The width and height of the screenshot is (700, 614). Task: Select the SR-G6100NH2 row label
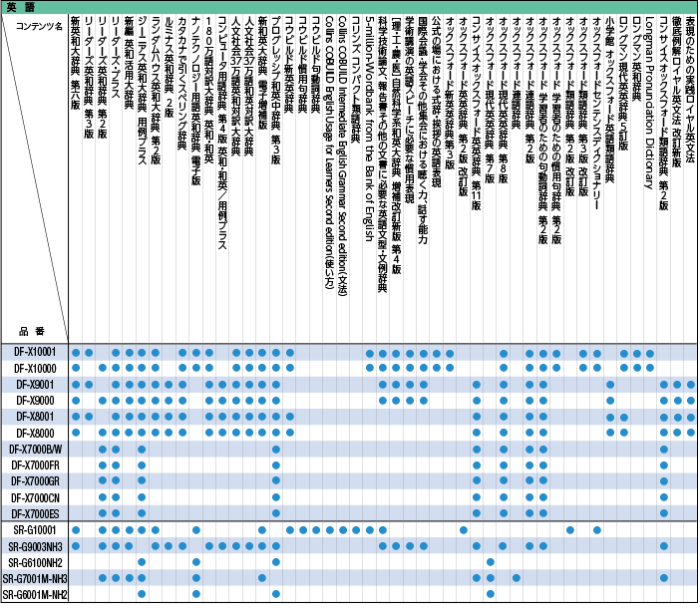(x=35, y=562)
